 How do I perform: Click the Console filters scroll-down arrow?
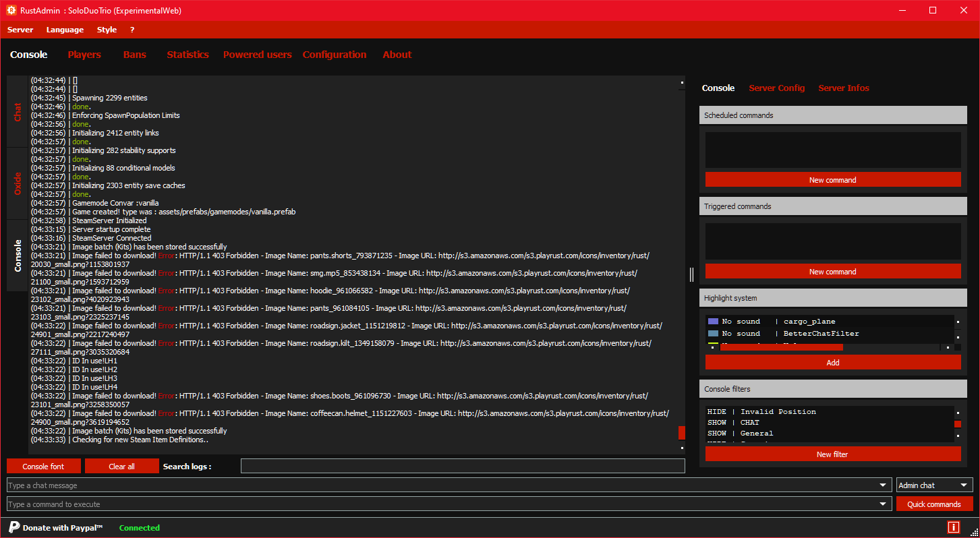pos(957,437)
